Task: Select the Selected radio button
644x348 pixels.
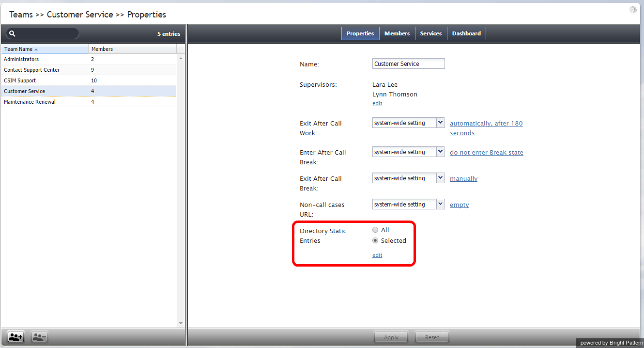Action: tap(375, 241)
